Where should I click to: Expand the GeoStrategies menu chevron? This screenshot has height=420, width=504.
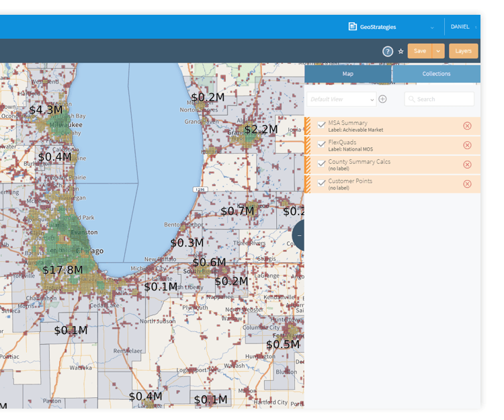[432, 28]
